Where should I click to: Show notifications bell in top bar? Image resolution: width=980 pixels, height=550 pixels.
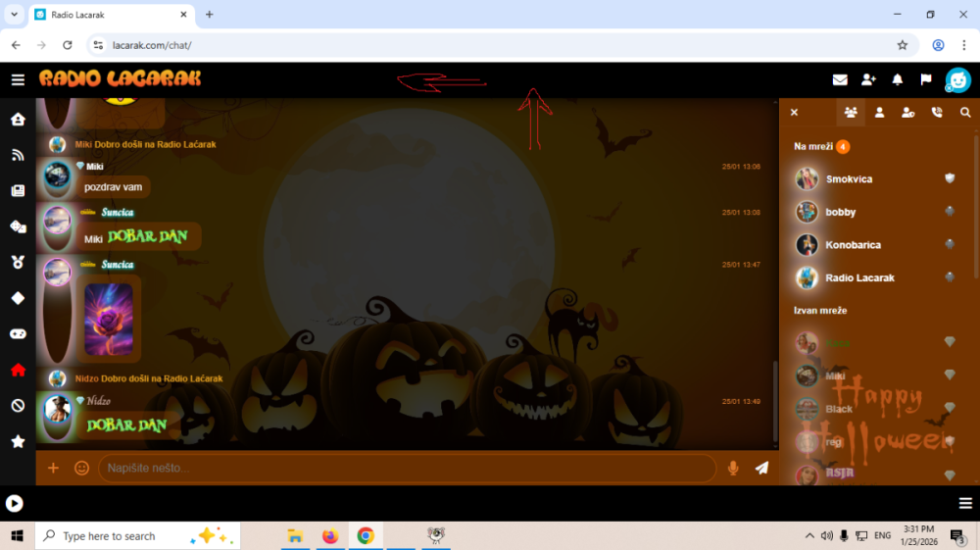click(x=897, y=79)
